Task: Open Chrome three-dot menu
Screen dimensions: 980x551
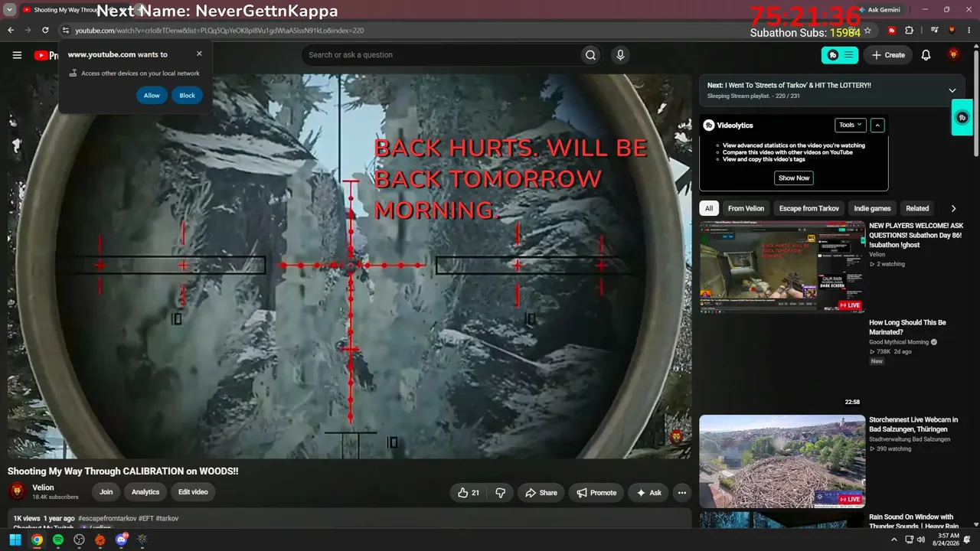Action: pos(970,31)
